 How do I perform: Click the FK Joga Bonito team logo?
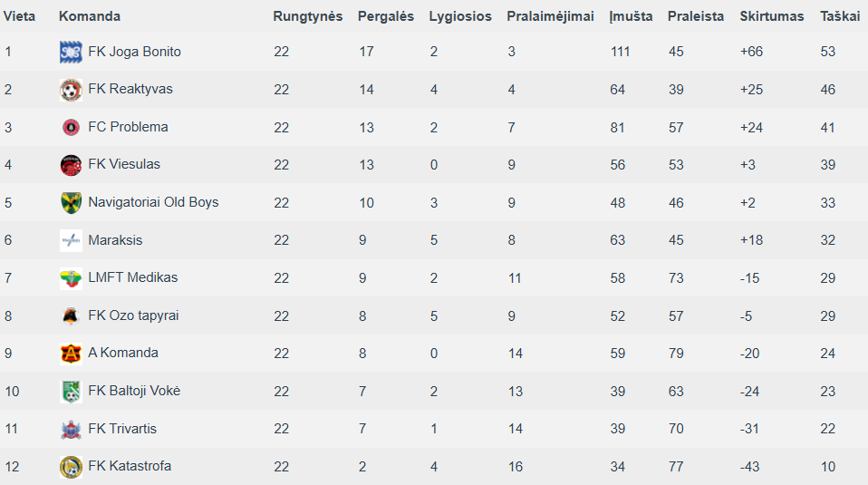pos(71,52)
